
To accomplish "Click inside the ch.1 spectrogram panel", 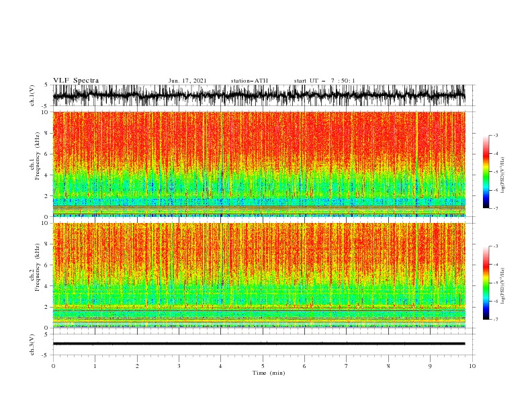I will [x=259, y=164].
